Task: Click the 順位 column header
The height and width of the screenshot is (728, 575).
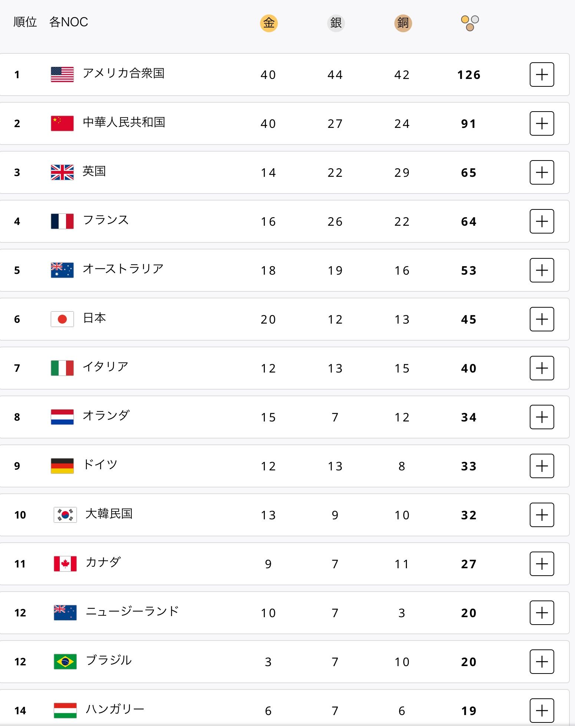Action: [25, 22]
